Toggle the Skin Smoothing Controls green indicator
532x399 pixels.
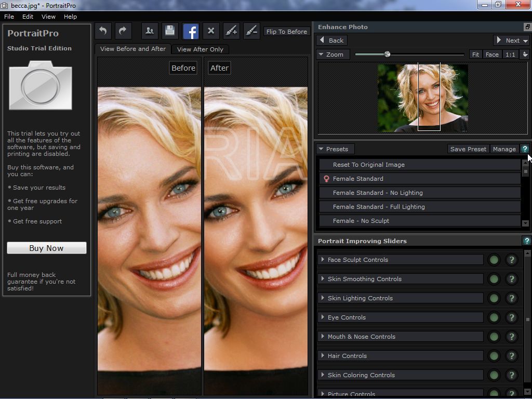pos(494,279)
